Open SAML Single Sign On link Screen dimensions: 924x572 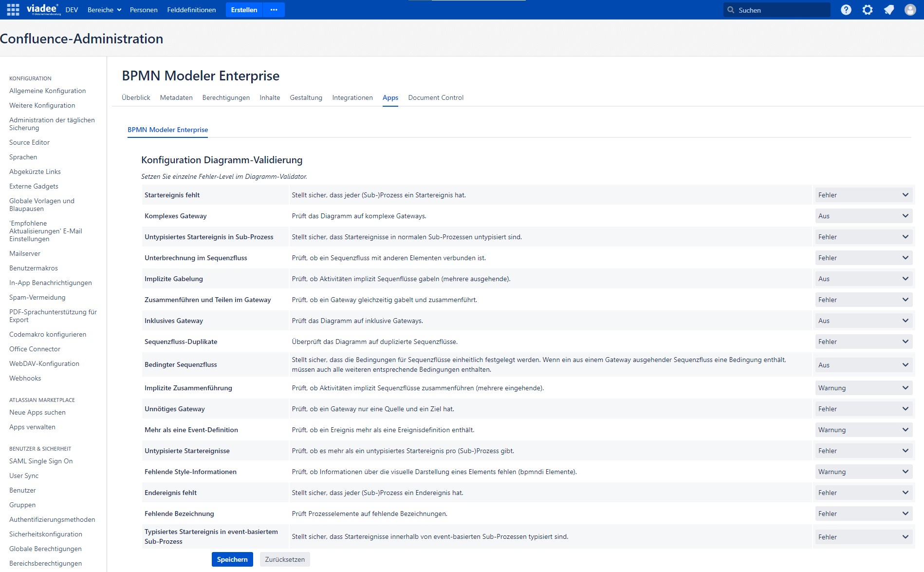pyautogui.click(x=41, y=461)
